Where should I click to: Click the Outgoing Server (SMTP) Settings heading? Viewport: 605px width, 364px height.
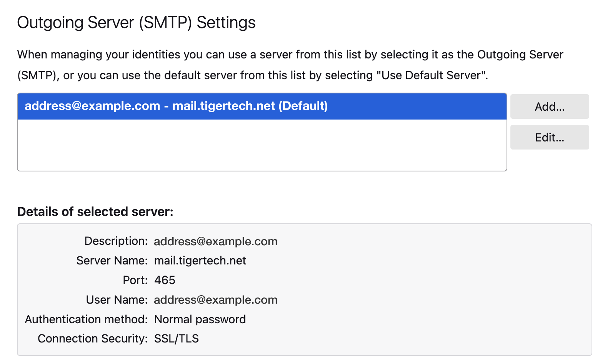point(136,23)
